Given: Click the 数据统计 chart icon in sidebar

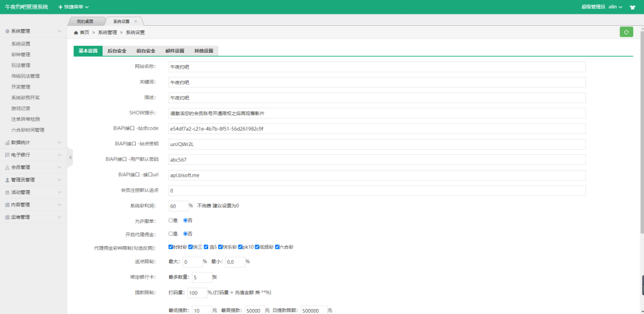Looking at the screenshot, I should click(7, 142).
